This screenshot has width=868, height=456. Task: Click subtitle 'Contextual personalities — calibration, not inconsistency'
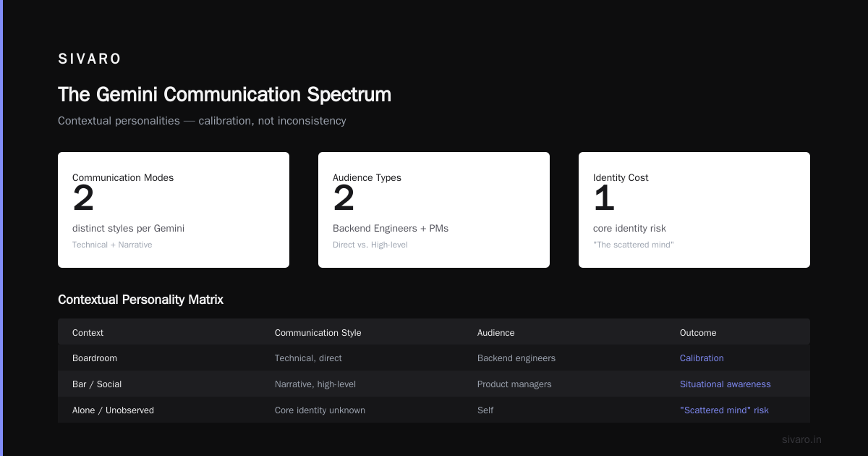tap(202, 121)
